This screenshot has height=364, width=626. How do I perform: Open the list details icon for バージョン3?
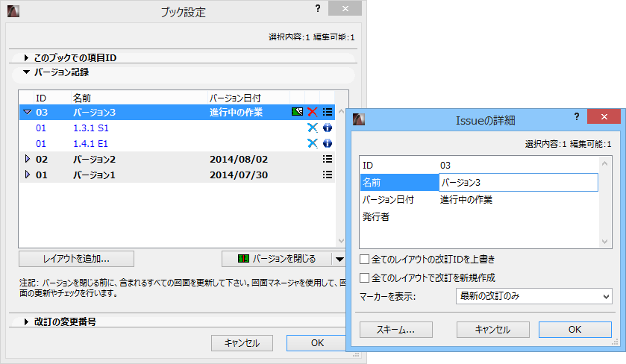pyautogui.click(x=328, y=112)
